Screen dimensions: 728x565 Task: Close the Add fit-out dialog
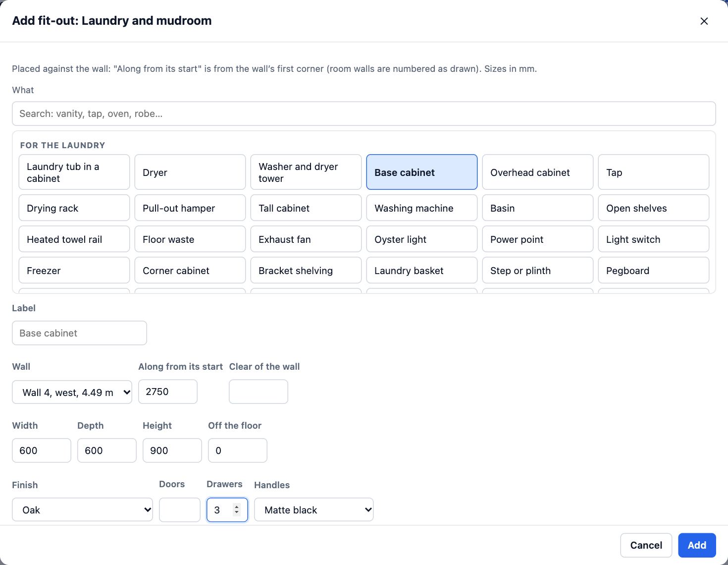coord(704,21)
